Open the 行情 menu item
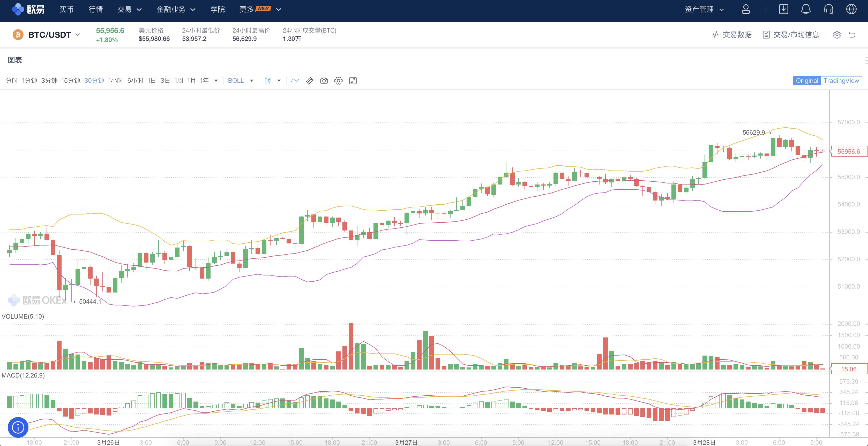The height and width of the screenshot is (446, 868). (x=95, y=9)
